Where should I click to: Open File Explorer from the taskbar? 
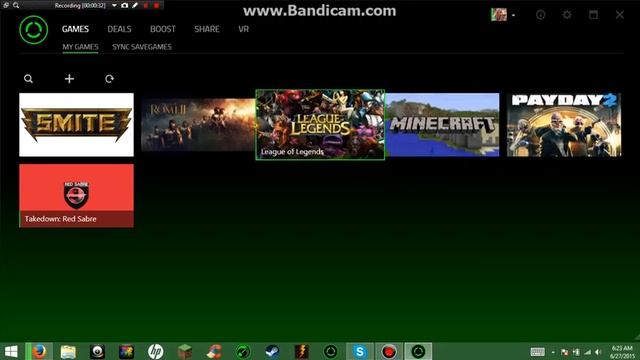click(68, 351)
